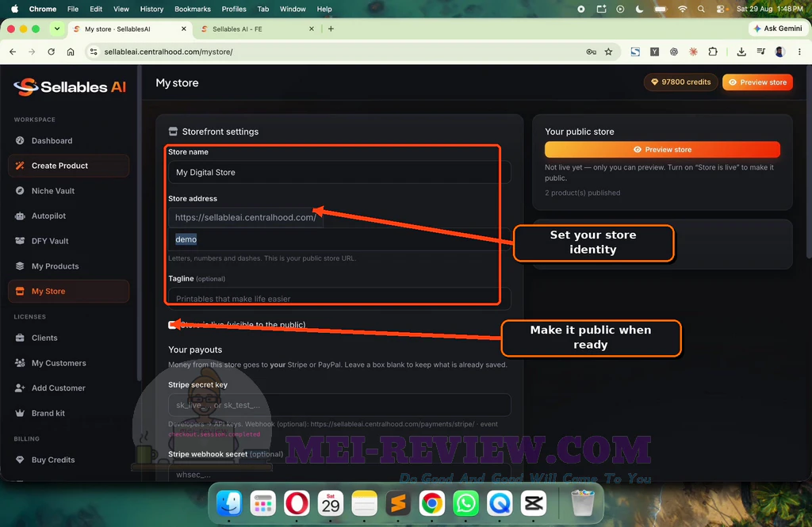The height and width of the screenshot is (527, 812).
Task: Open the History menu
Action: (151, 9)
